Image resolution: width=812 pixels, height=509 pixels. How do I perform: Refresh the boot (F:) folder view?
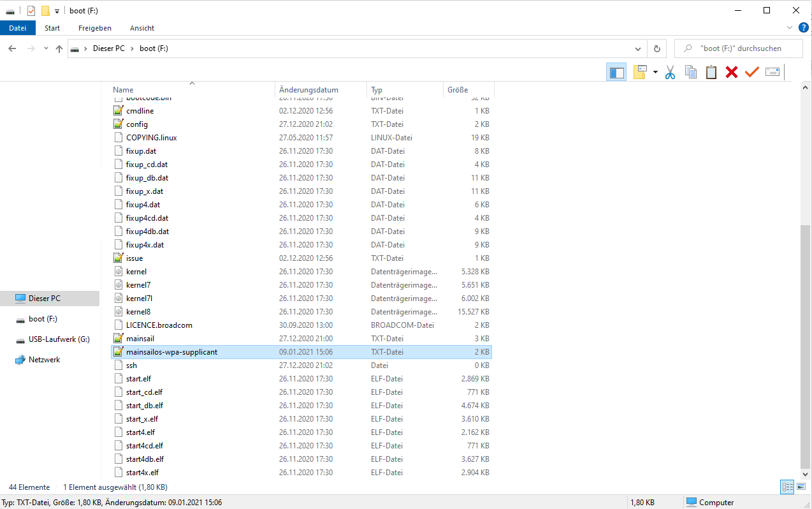coord(657,48)
